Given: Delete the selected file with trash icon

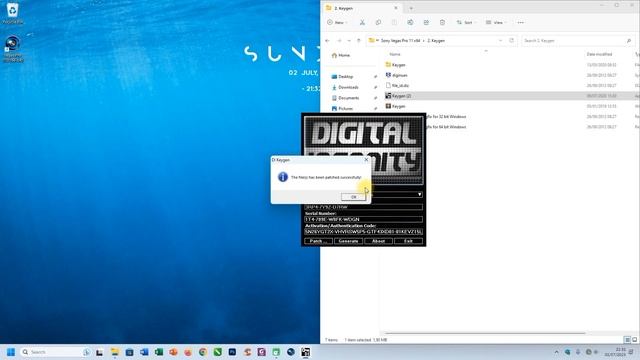Looking at the screenshot, I should [x=442, y=22].
